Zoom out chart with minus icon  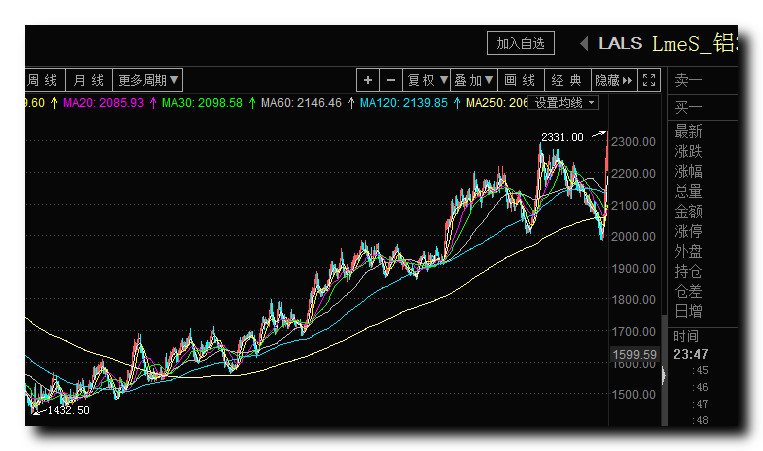(391, 80)
